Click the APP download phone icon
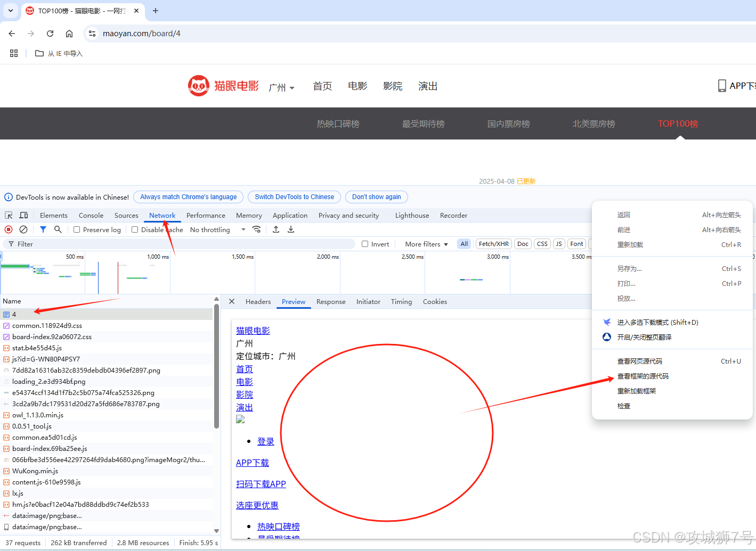This screenshot has width=756, height=551. (x=722, y=86)
